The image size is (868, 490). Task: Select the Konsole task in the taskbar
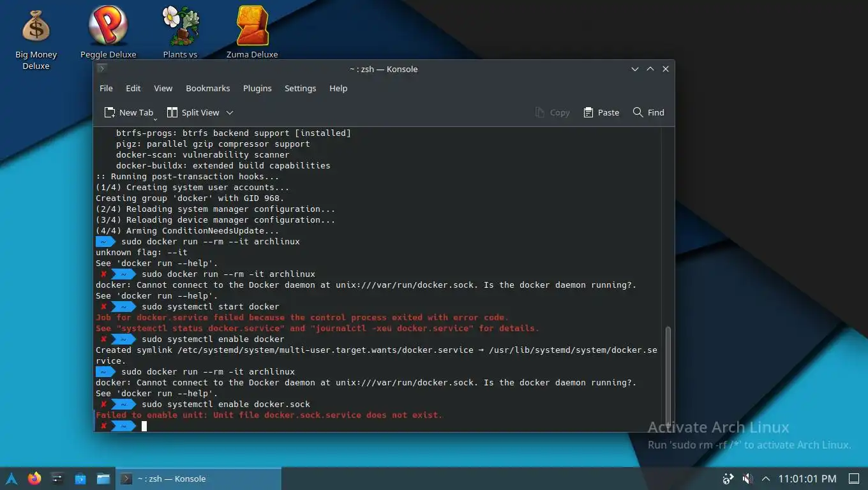(x=198, y=479)
